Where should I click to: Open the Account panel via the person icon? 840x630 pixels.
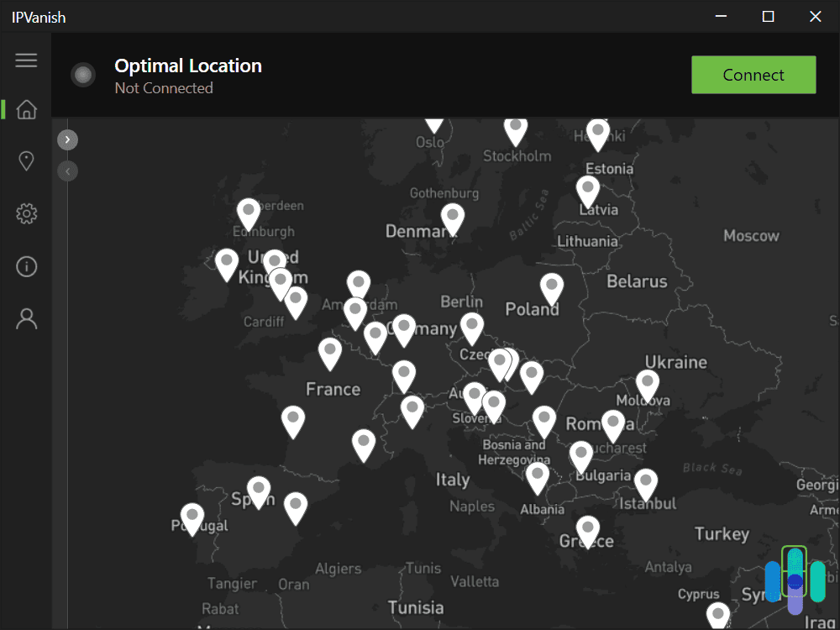click(x=26, y=318)
